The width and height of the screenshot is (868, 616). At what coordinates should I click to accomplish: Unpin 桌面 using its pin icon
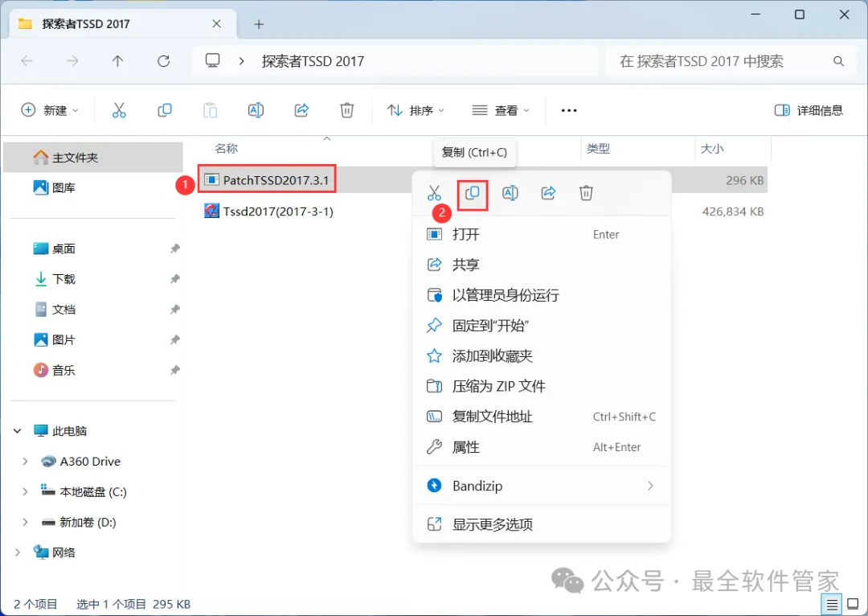point(175,248)
